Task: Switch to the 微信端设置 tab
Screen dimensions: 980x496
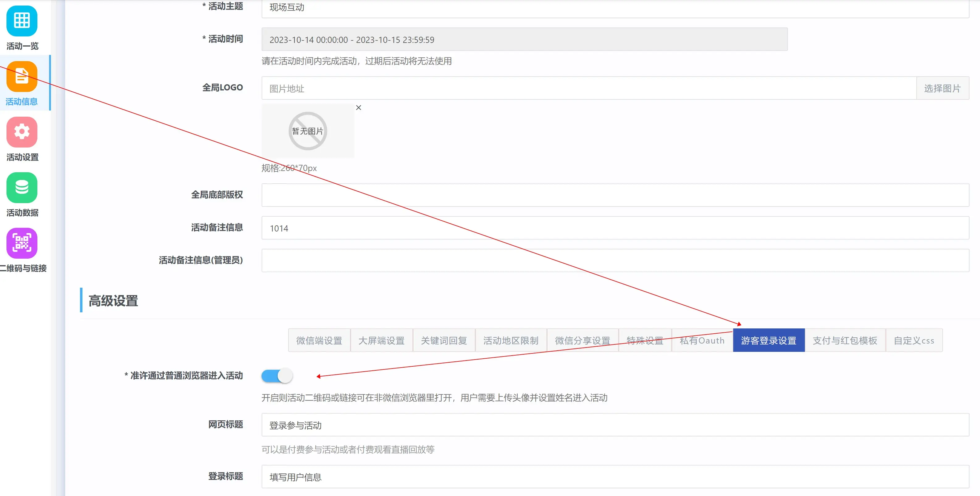Action: pos(319,340)
